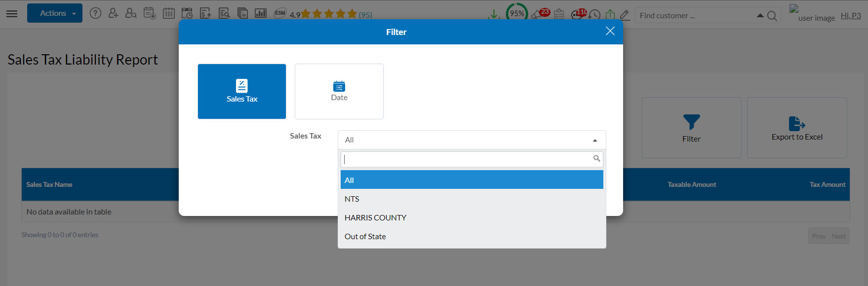The height and width of the screenshot is (286, 868).
Task: Click the add customer icon
Action: click(x=113, y=13)
